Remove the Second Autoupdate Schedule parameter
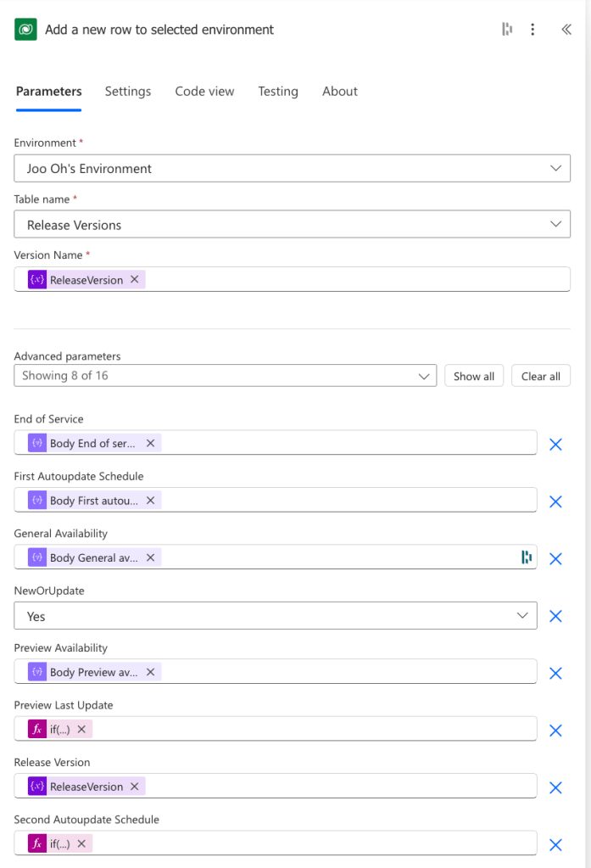 click(x=555, y=844)
